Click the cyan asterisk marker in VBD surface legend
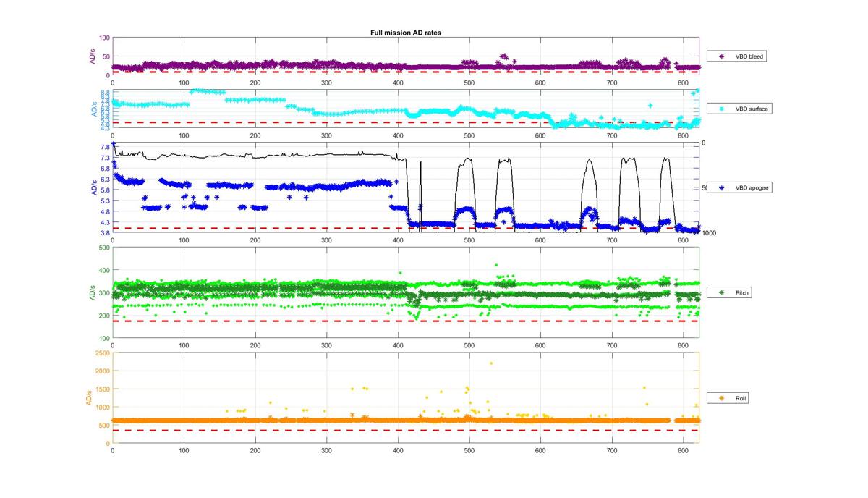Image resolution: width=868 pixels, height=498 pixels. click(721, 109)
